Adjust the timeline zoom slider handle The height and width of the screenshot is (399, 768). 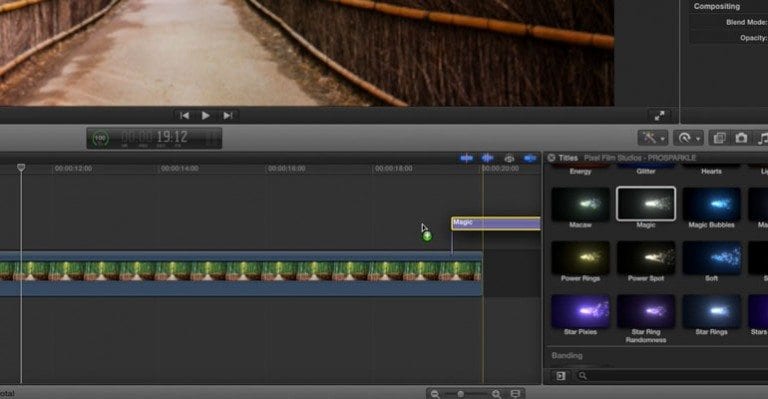[x=460, y=394]
